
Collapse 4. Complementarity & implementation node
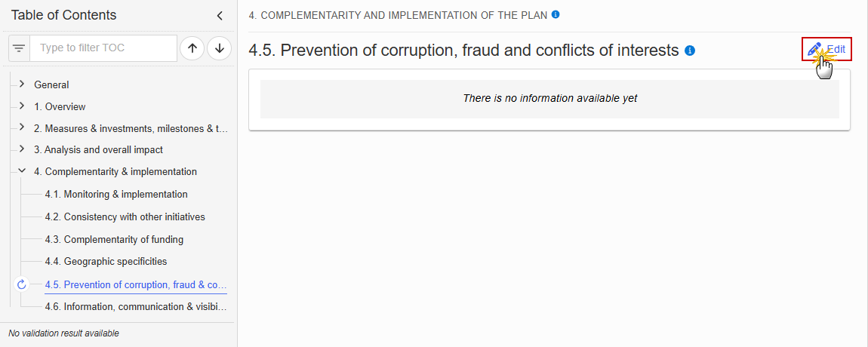[x=22, y=171]
